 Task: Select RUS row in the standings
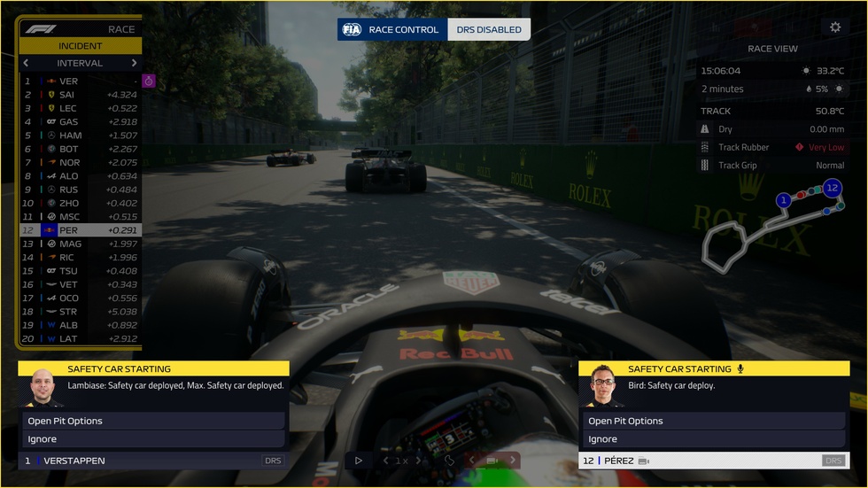coord(81,190)
